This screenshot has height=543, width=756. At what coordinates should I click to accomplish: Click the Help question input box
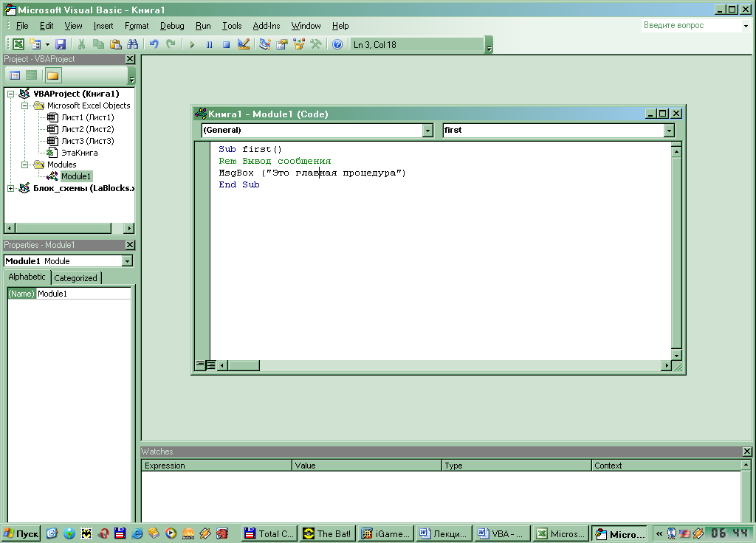(691, 25)
